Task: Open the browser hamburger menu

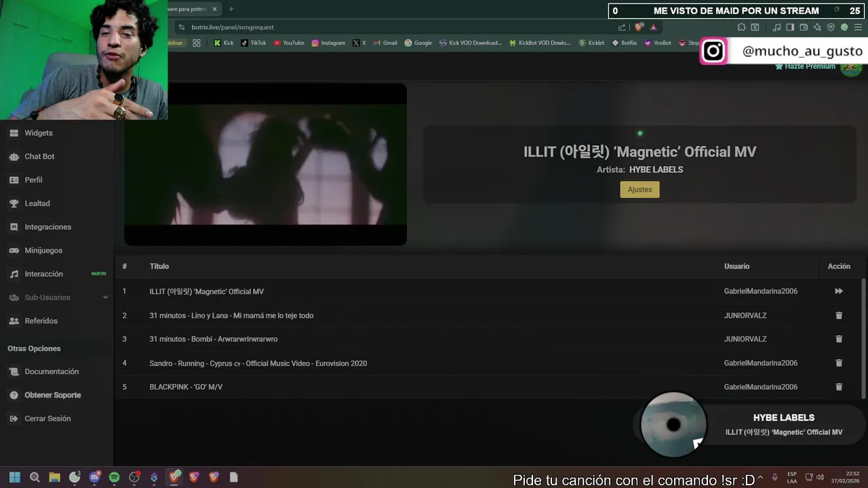Action: coord(858,27)
